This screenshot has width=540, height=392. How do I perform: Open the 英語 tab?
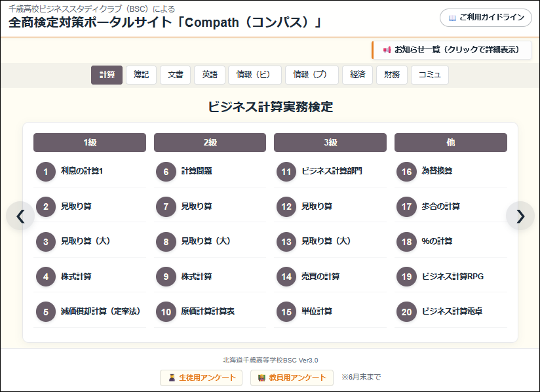(x=210, y=75)
